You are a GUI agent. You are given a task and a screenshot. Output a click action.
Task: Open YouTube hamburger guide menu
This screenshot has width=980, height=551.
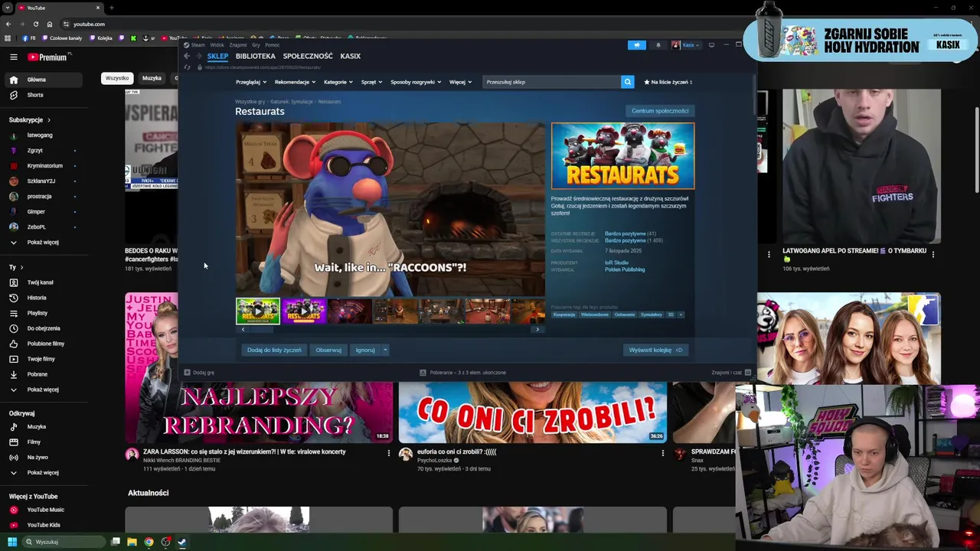click(14, 57)
